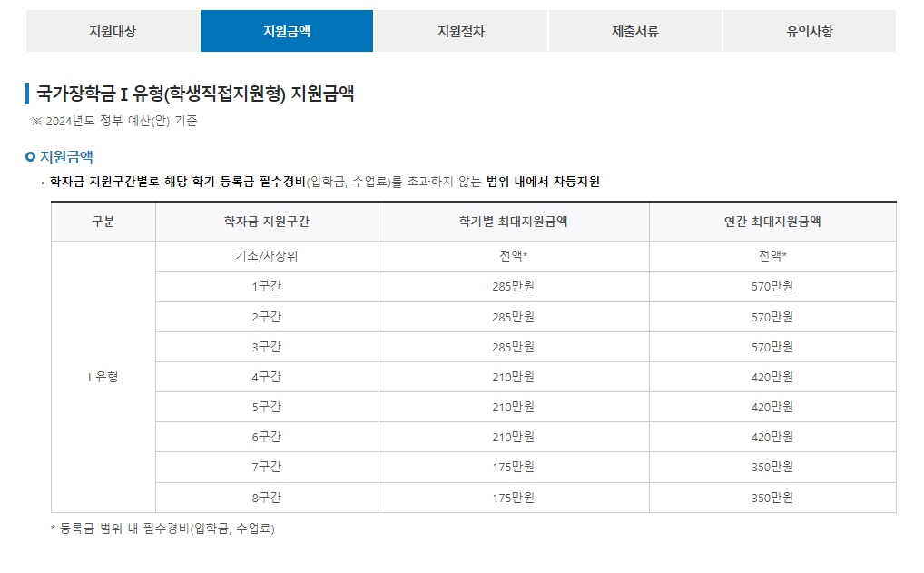Click the 학자금 지원구간 column header
This screenshot has width=924, height=573.
266,221
